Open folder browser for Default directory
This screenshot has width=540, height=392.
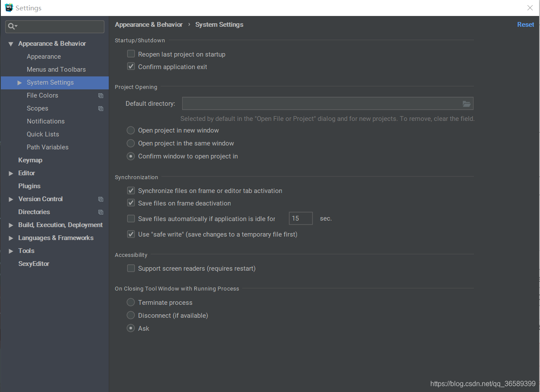click(466, 104)
